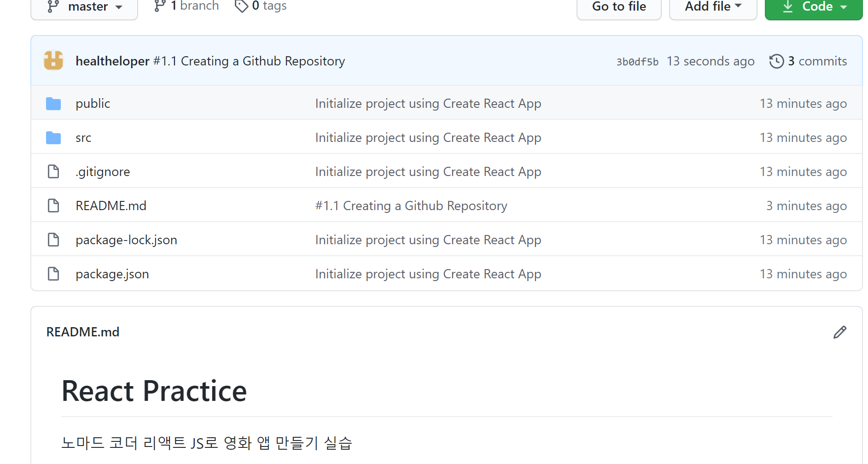The image size is (868, 464).
Task: Click the healtheloper avatar image
Action: coord(53,60)
